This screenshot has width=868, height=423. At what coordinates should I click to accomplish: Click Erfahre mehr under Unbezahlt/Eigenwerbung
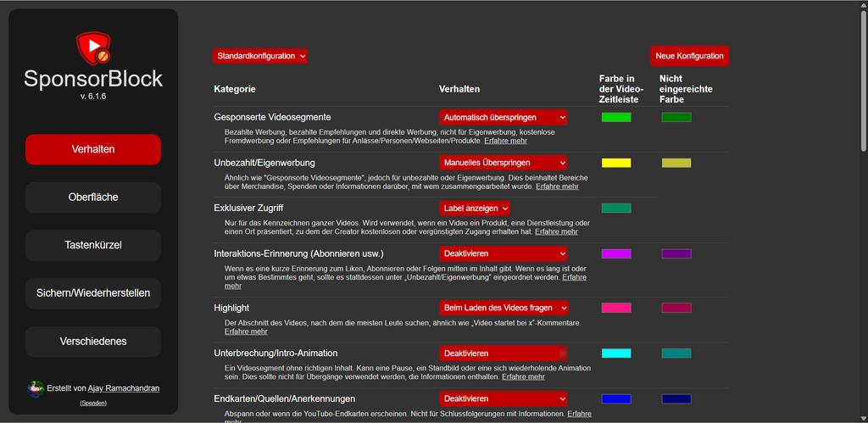coord(558,186)
